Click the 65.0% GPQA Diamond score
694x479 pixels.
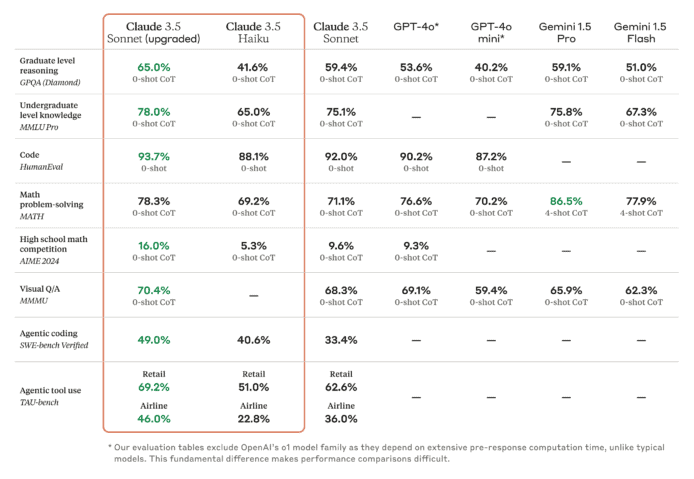[154, 67]
